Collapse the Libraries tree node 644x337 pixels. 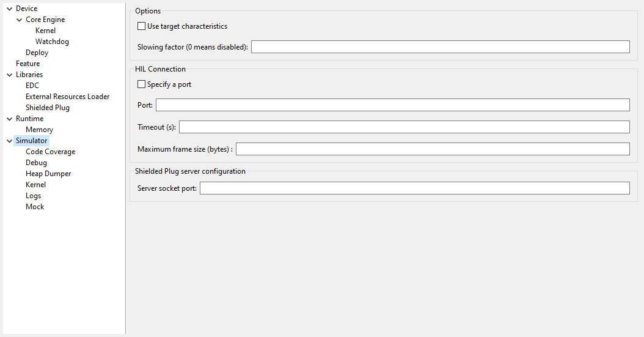[9, 75]
